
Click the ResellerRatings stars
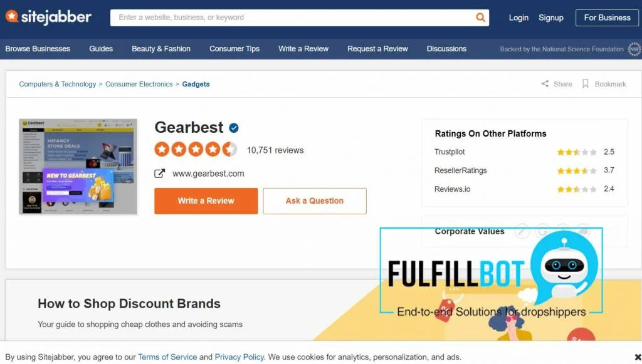[576, 170]
